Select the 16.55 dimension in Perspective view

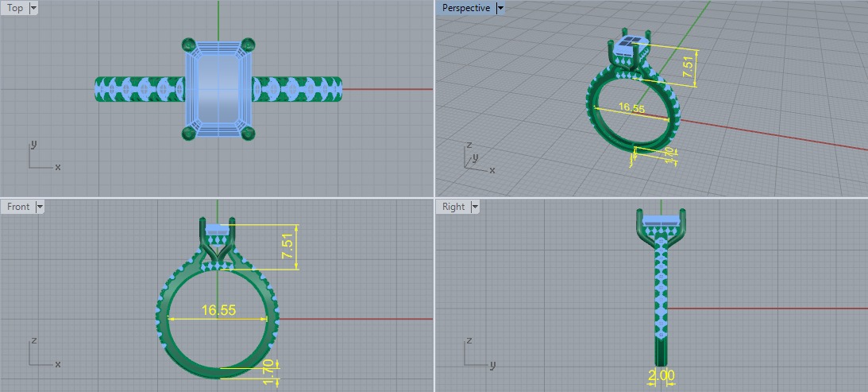pos(631,107)
